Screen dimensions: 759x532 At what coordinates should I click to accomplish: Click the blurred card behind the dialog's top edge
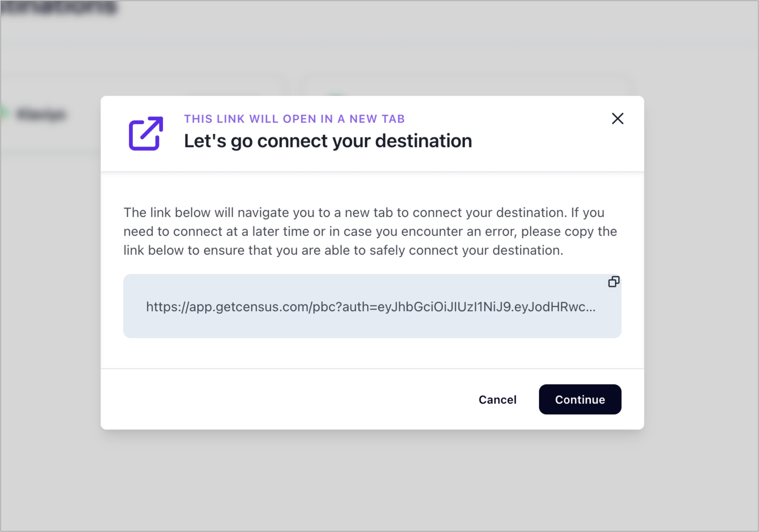pos(463,87)
